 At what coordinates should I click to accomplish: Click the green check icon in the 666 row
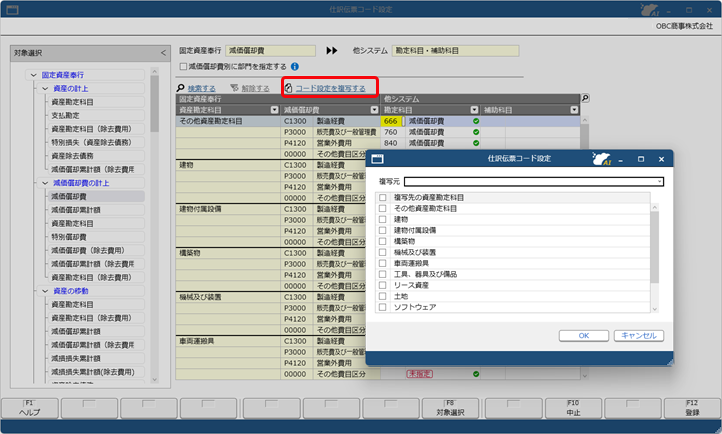coord(476,121)
